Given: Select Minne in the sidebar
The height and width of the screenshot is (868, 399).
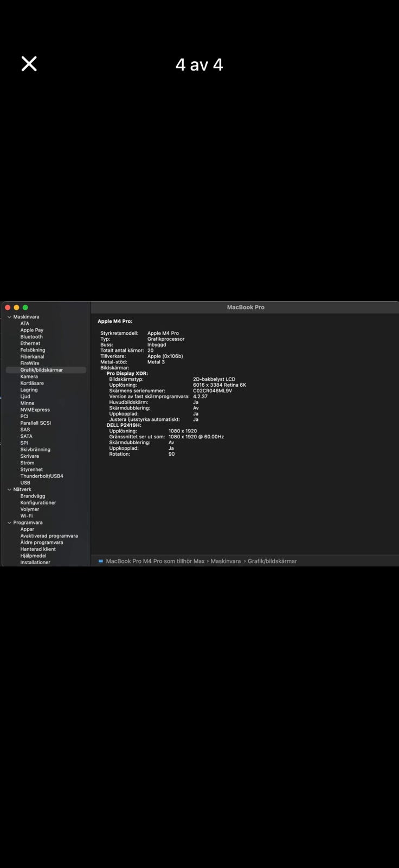Looking at the screenshot, I should click(27, 403).
